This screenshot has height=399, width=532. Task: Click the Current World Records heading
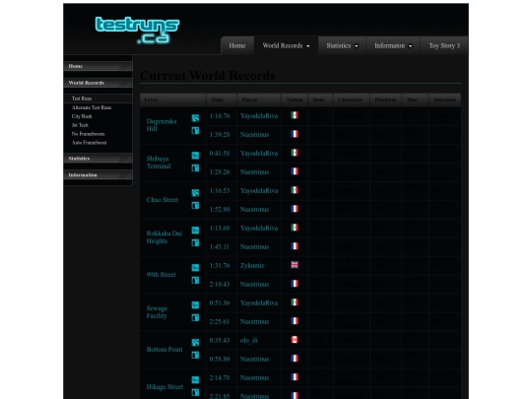[x=207, y=75]
